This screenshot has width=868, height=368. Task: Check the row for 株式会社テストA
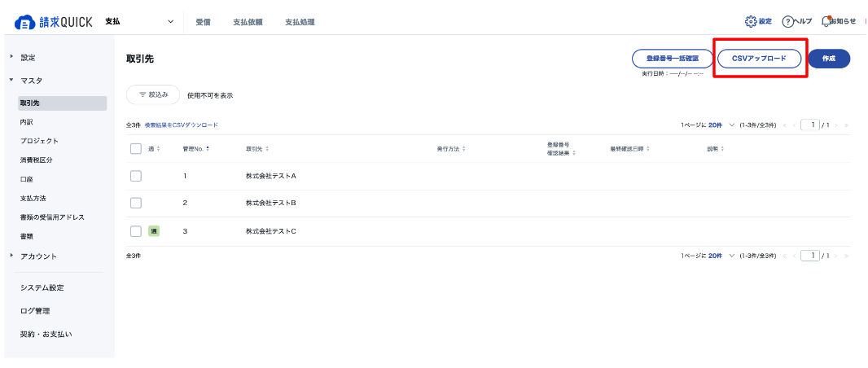point(136,176)
